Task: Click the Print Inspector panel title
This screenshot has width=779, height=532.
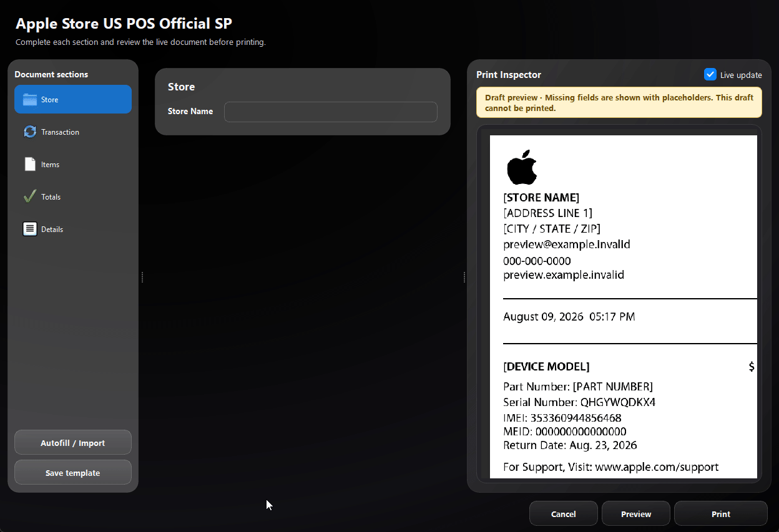Action: 509,75
